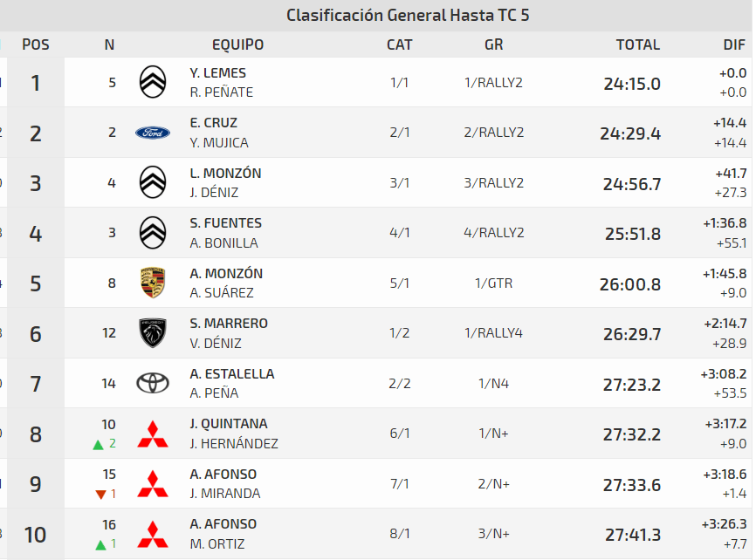Click the EQUIPO column header
This screenshot has width=756, height=560.
(x=237, y=44)
